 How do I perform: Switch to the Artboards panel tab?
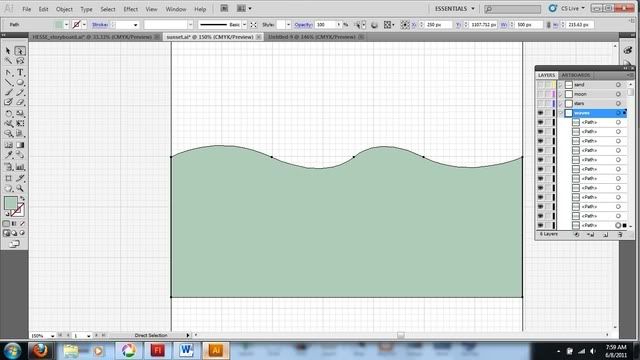(576, 75)
